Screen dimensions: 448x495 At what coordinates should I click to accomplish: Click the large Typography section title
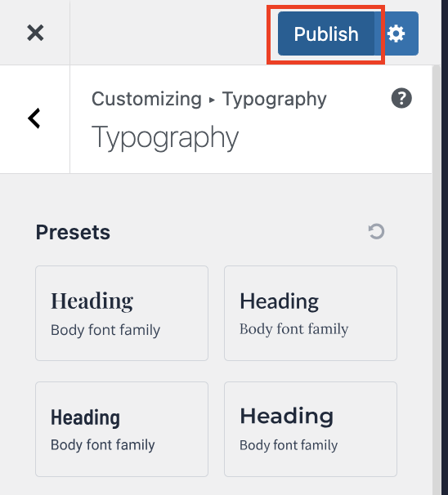tap(165, 137)
